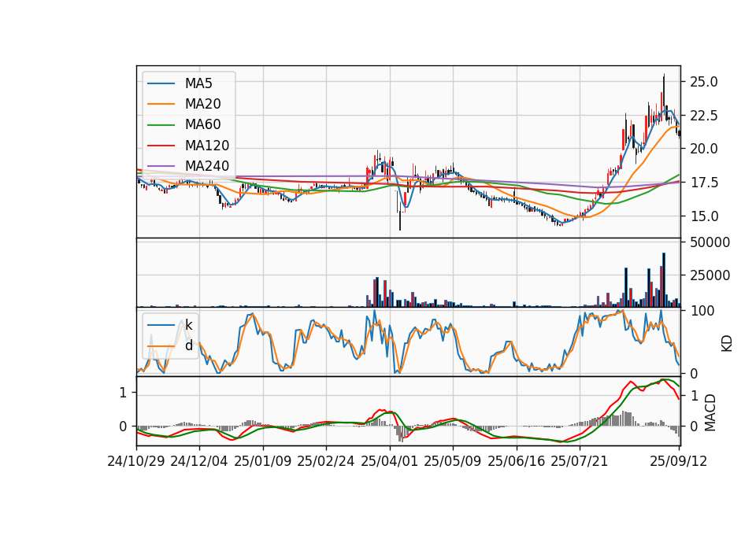Click the 17.5 price axis tick
The width and height of the screenshot is (756, 543).
point(703,183)
